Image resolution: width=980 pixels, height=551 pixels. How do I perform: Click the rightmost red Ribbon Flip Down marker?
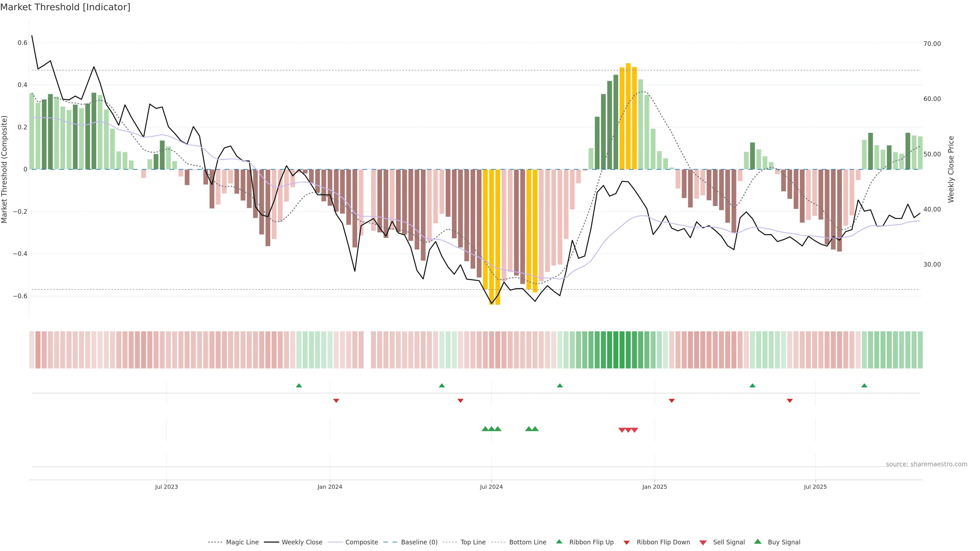coord(789,400)
